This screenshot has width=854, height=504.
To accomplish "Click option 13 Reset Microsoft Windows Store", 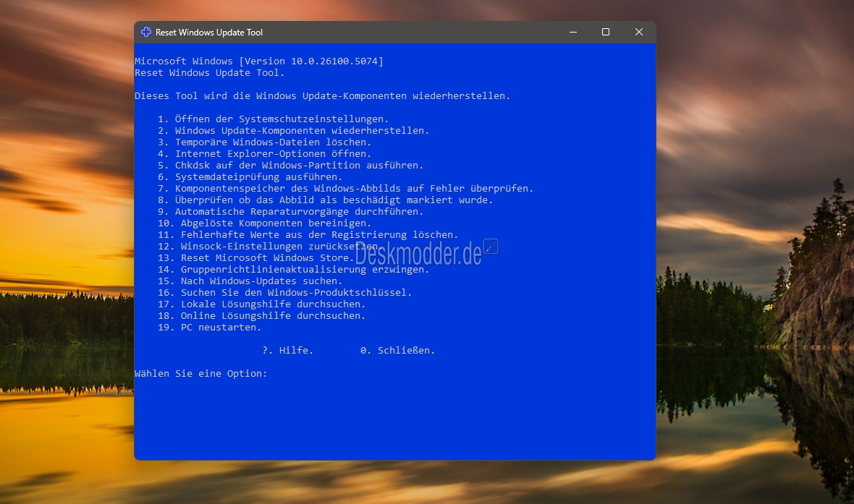I will (256, 258).
